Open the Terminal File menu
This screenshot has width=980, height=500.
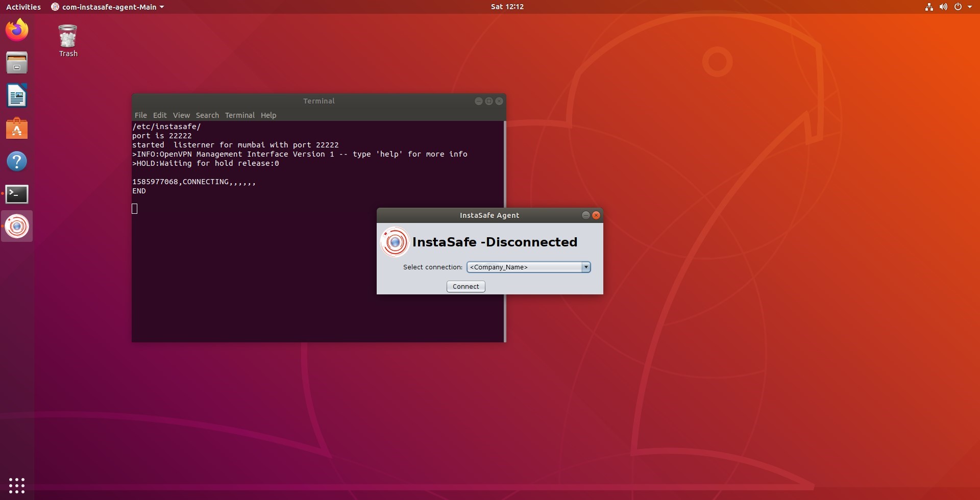coord(141,115)
